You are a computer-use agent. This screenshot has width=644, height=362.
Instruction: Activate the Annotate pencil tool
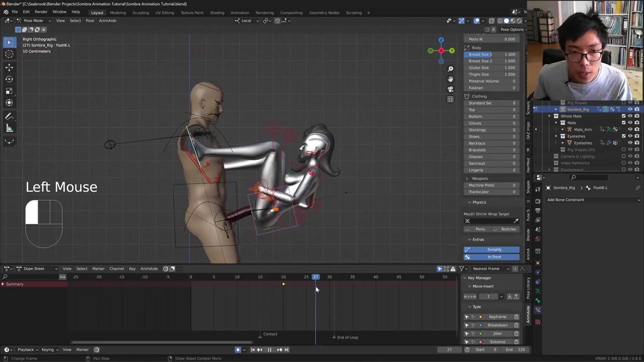[9, 116]
